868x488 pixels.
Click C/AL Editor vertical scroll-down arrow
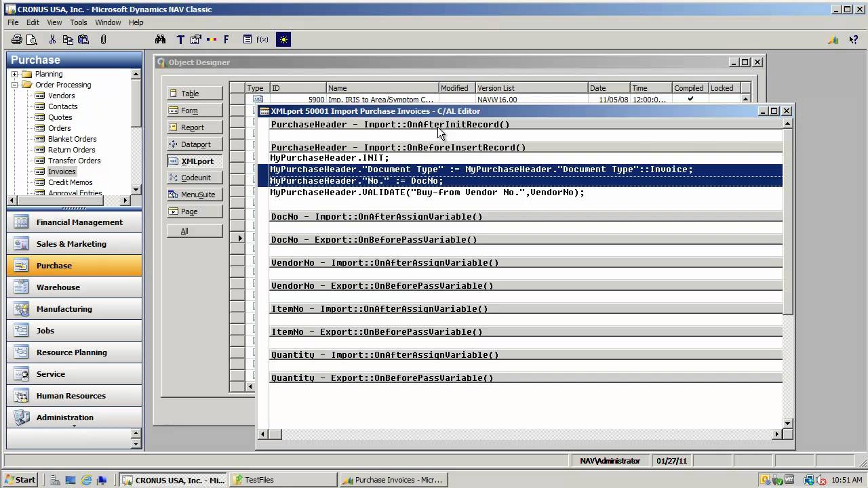point(787,424)
